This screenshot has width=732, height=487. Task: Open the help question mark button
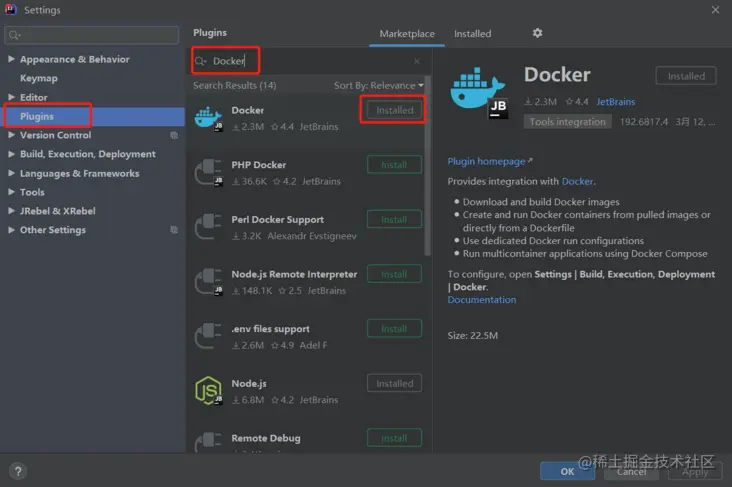[18, 471]
